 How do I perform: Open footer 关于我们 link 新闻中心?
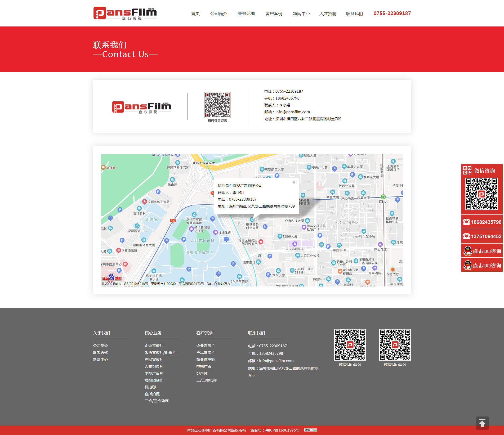pos(100,360)
